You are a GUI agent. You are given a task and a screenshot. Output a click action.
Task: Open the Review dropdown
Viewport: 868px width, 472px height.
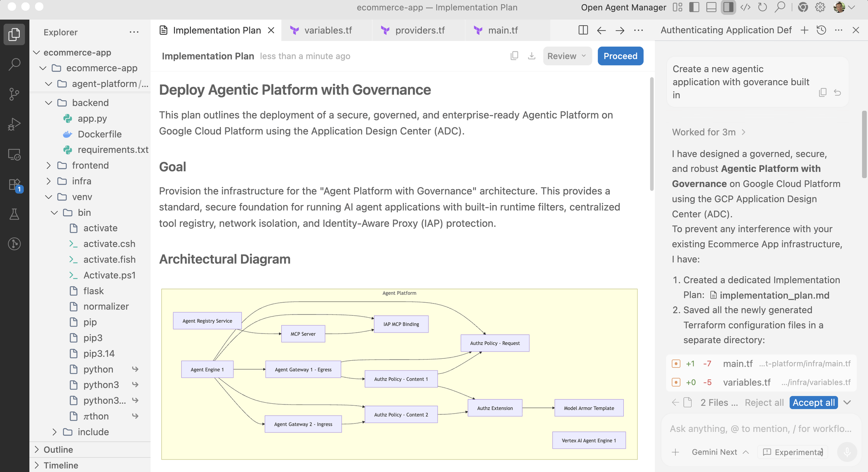(x=567, y=56)
